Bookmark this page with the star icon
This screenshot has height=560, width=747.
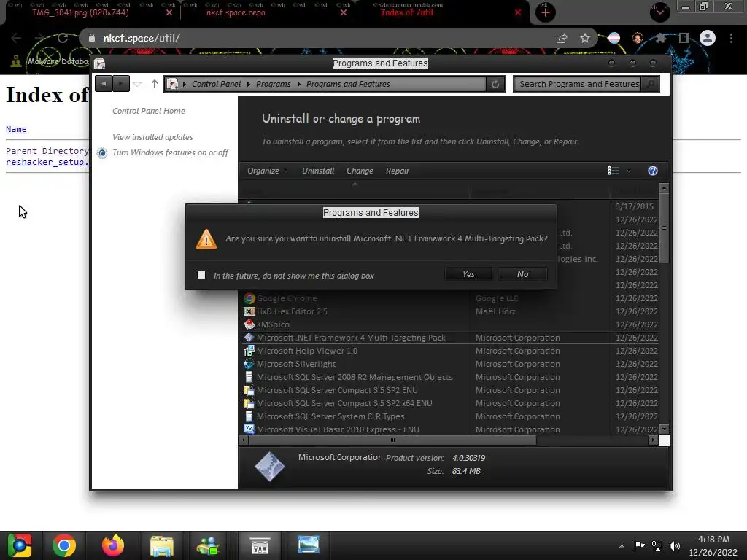[585, 38]
